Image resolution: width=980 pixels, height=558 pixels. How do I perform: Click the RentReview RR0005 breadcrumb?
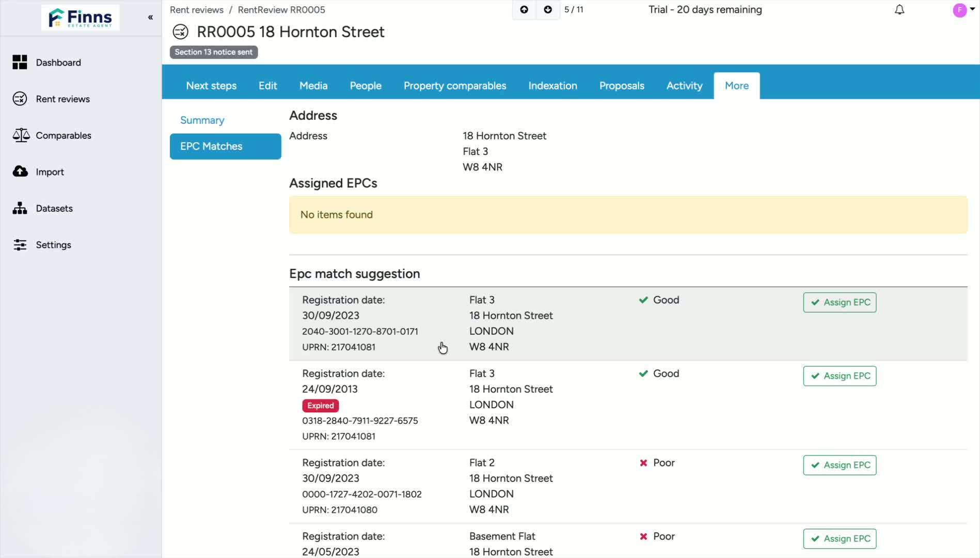point(281,10)
